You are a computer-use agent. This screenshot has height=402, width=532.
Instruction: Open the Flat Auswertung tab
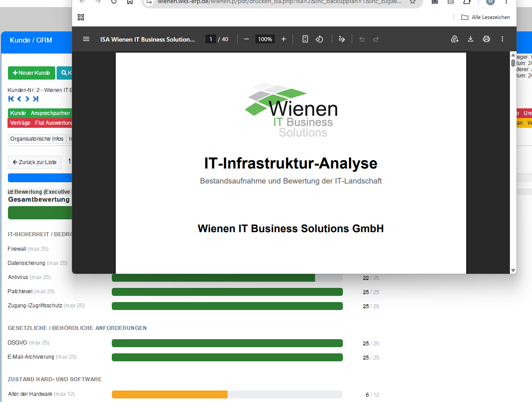point(53,123)
